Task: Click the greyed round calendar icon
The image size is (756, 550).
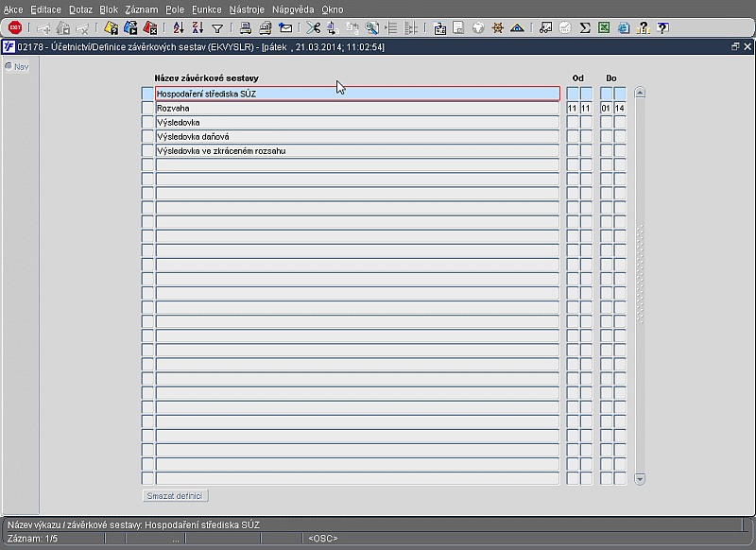Action: coord(565,27)
